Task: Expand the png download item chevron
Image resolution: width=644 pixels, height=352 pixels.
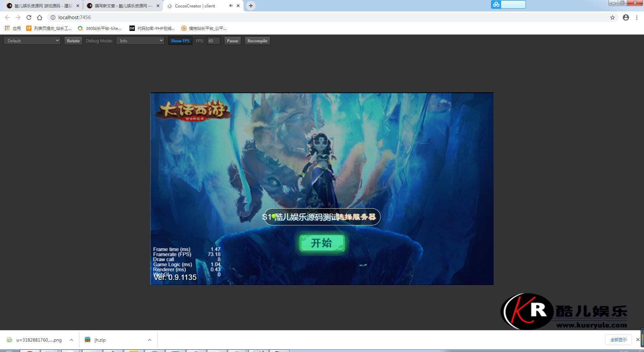Action: coord(71,340)
